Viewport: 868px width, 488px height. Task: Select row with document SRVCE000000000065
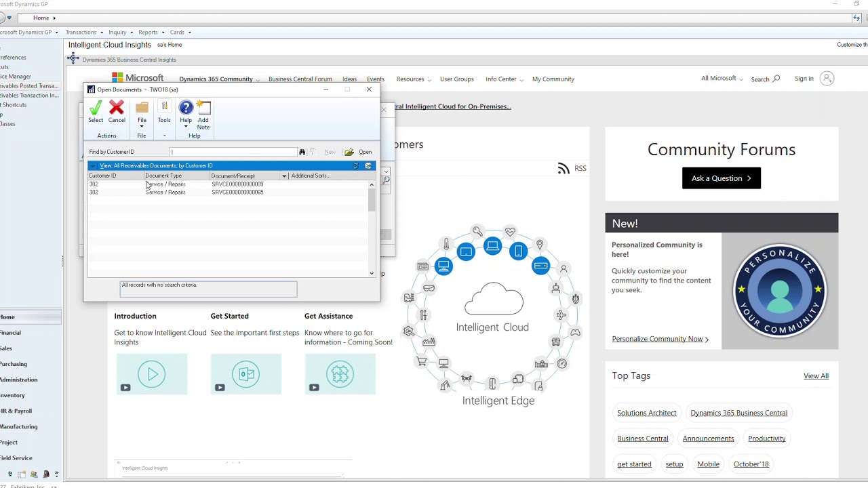point(227,192)
